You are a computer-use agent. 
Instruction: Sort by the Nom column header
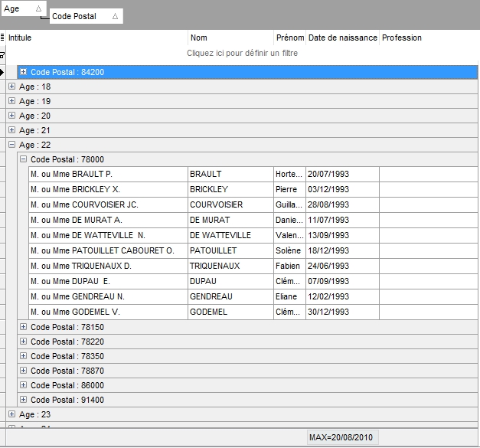pos(230,38)
